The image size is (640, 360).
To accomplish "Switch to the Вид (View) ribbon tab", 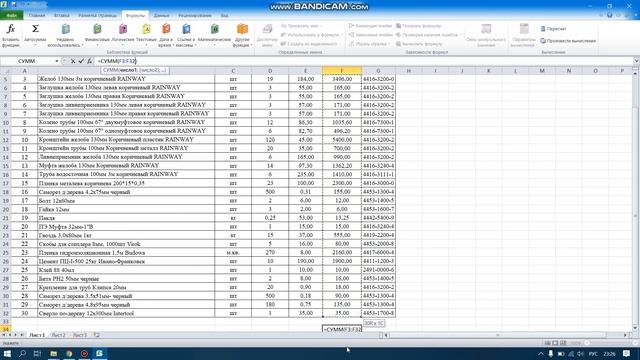I will pyautogui.click(x=224, y=16).
